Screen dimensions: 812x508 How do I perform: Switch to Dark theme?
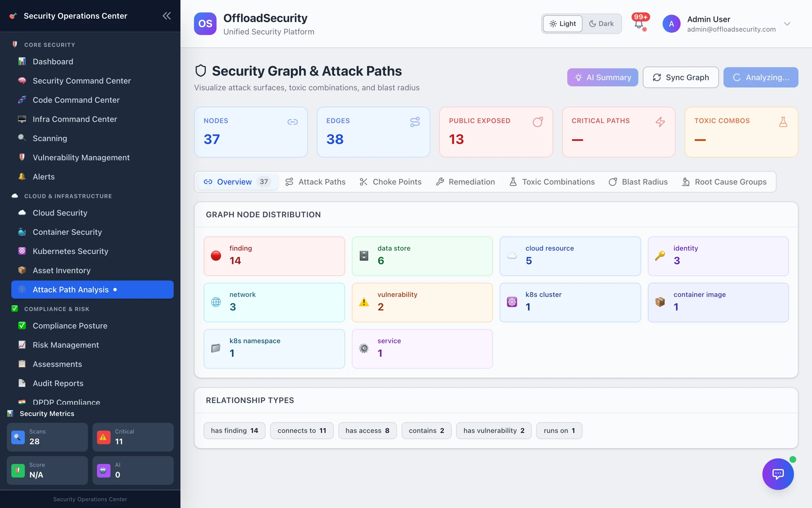[x=601, y=24]
